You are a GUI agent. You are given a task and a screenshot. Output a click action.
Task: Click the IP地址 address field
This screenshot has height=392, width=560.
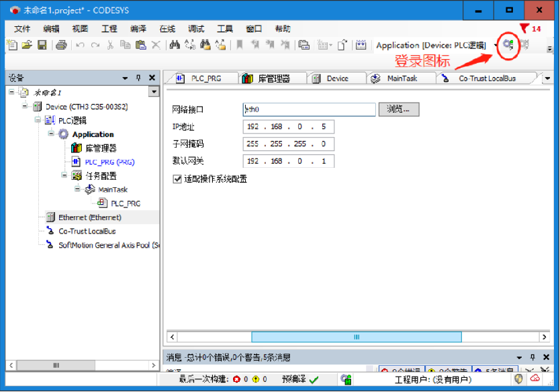click(288, 126)
